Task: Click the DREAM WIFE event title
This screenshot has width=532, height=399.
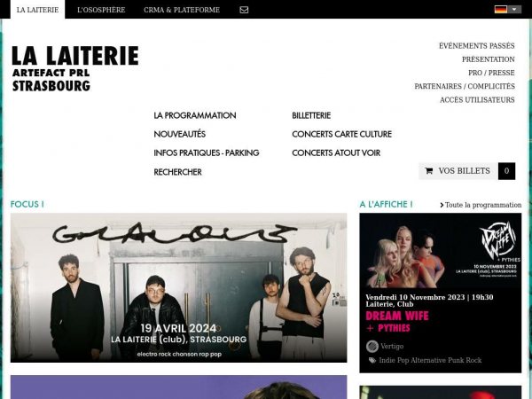Action: click(x=397, y=316)
